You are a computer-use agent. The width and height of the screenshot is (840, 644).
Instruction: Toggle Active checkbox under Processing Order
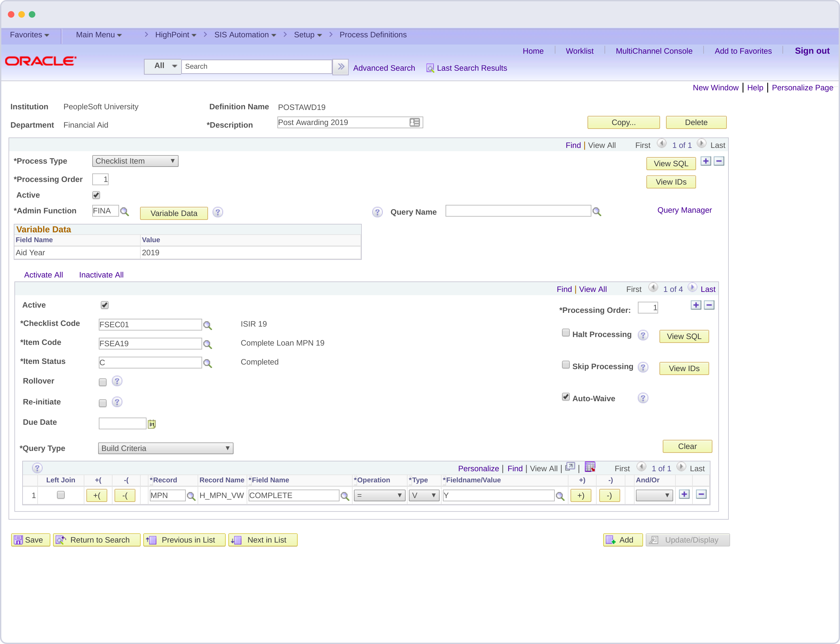pyautogui.click(x=96, y=195)
